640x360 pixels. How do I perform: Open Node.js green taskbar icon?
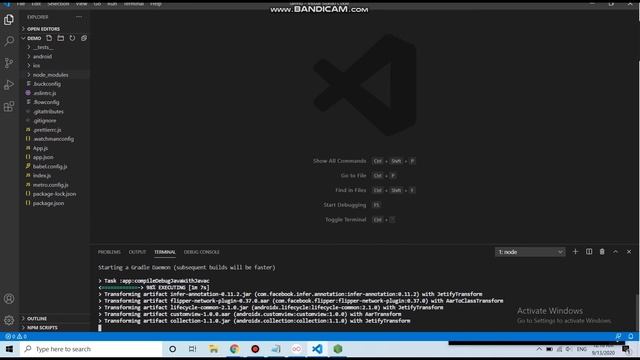[338, 349]
